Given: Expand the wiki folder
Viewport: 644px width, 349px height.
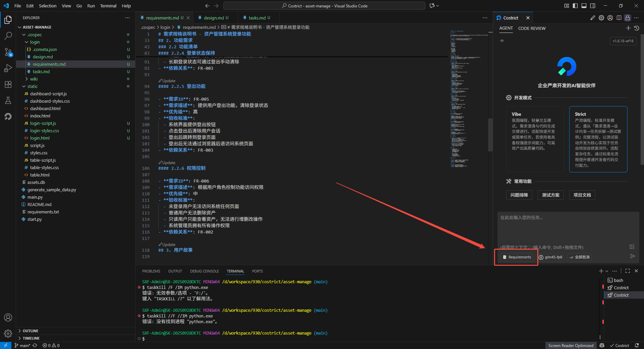Looking at the screenshot, I should tap(34, 79).
